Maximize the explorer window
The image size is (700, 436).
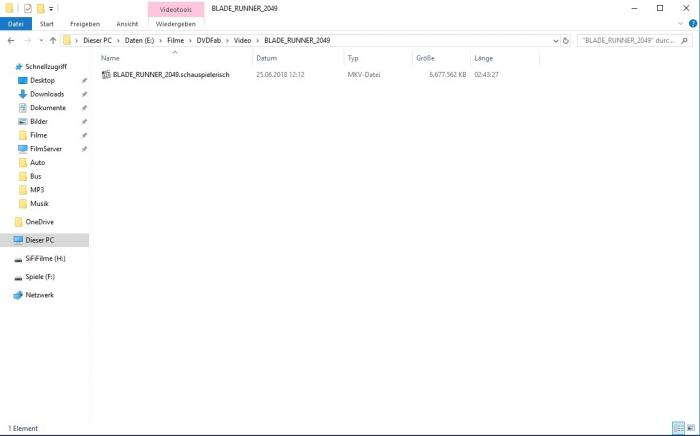tap(660, 8)
